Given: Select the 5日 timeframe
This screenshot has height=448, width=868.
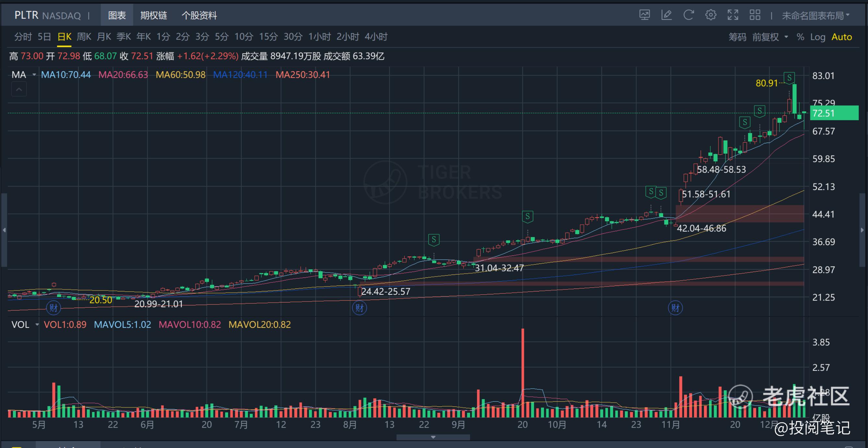Looking at the screenshot, I should click(x=44, y=37).
